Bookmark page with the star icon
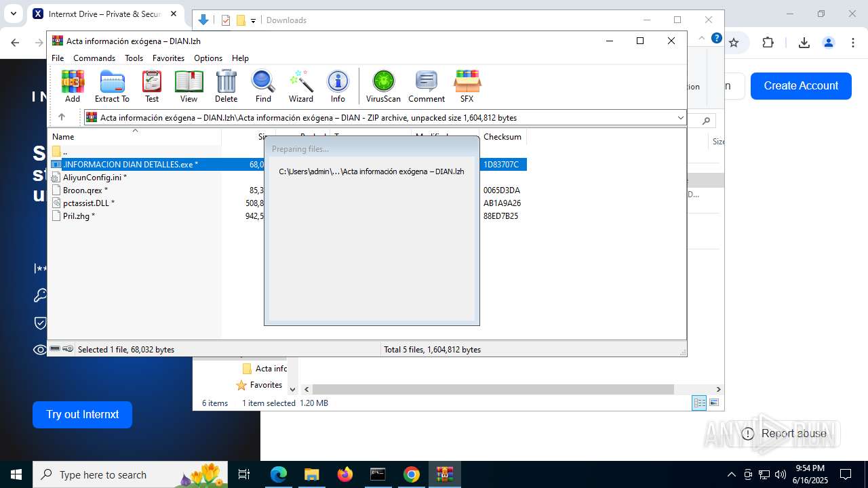Viewport: 868px width, 488px height. coord(733,43)
